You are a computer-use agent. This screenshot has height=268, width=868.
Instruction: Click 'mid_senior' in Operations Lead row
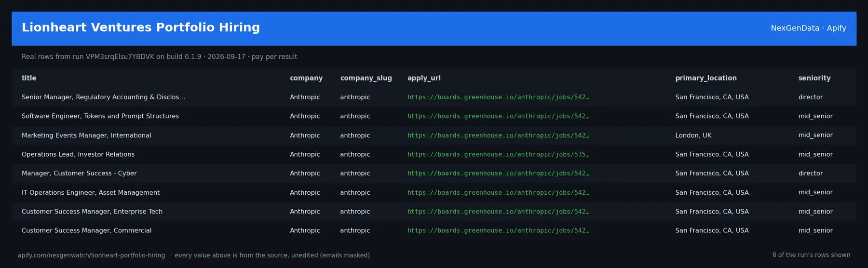815,154
